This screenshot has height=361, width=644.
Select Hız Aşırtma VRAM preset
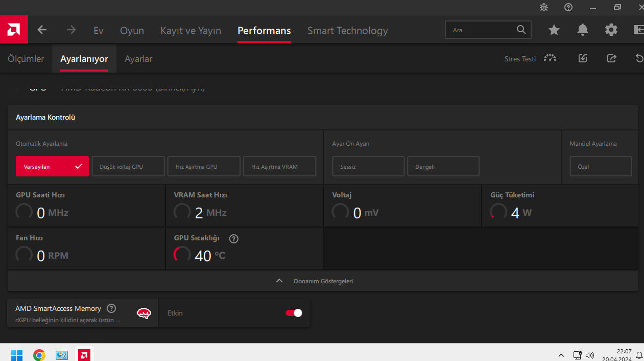tap(279, 166)
